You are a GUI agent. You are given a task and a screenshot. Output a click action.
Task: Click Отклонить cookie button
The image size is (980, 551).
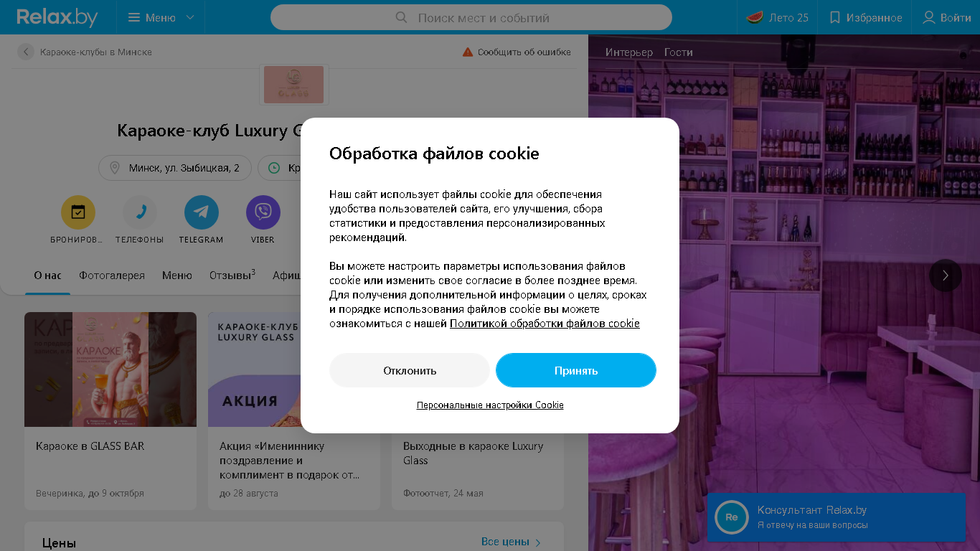coord(410,370)
